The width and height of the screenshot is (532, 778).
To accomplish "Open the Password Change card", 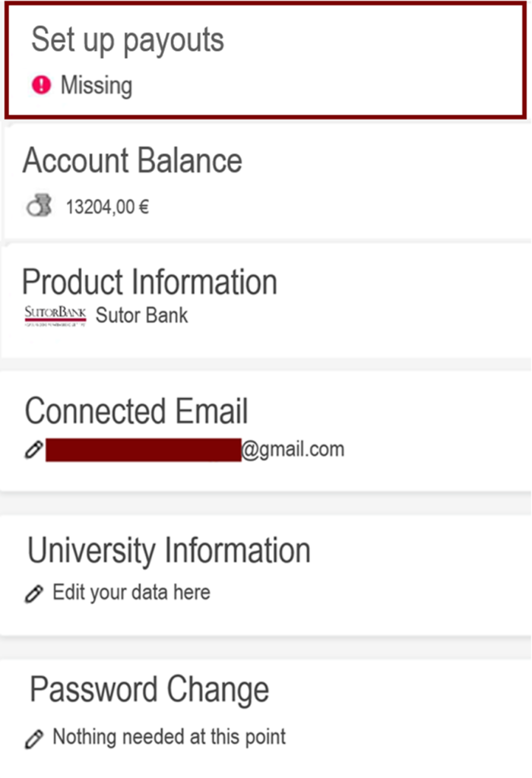I will [x=149, y=689].
